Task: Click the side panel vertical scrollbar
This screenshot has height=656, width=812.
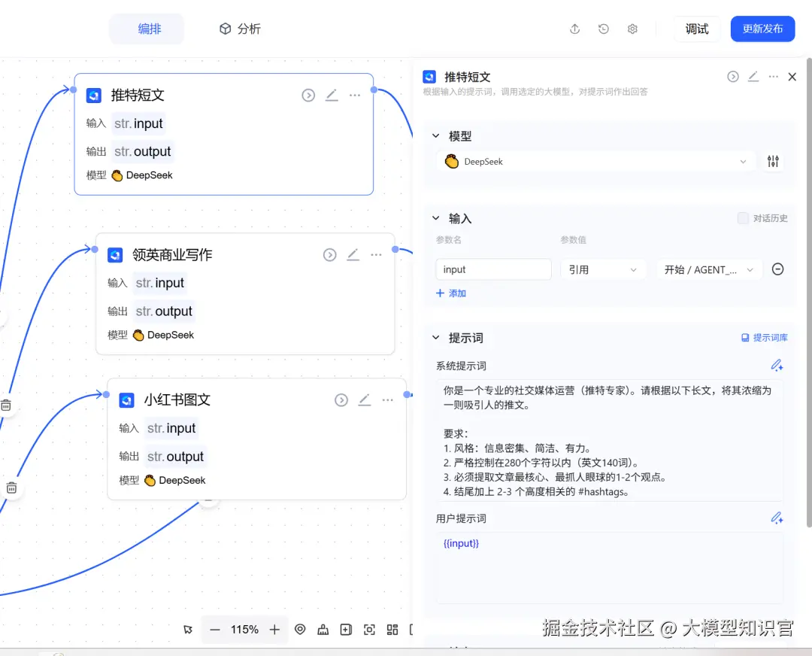Action: pos(809,293)
